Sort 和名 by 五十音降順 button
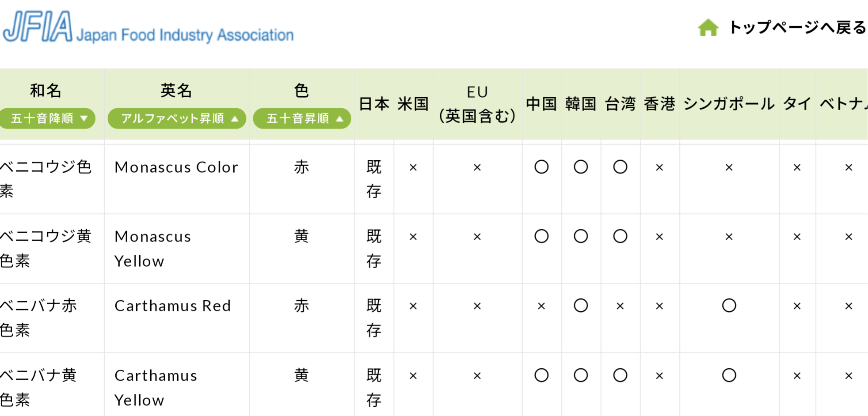 47,118
